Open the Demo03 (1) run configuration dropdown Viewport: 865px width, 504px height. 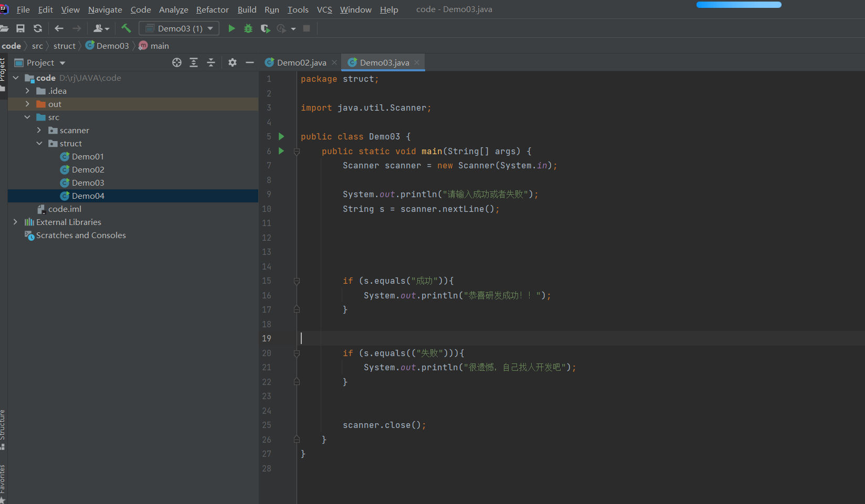pos(179,28)
